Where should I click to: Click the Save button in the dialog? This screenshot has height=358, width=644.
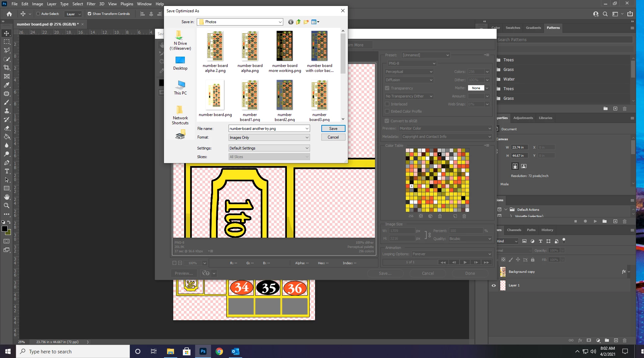click(333, 129)
